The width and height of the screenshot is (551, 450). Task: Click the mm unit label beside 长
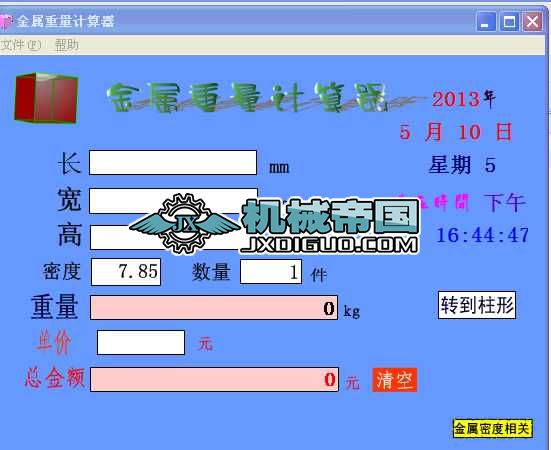(279, 168)
